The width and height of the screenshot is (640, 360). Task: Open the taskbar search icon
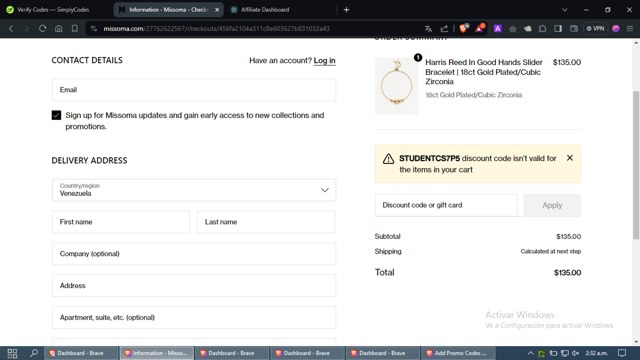click(34, 353)
